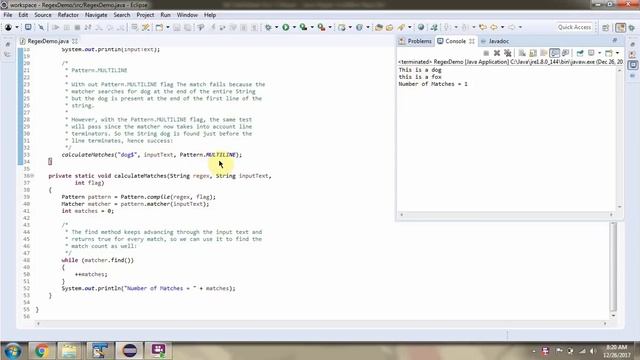Screen dimensions: 640x360
Task: Open the Search menu
Action: click(122, 15)
